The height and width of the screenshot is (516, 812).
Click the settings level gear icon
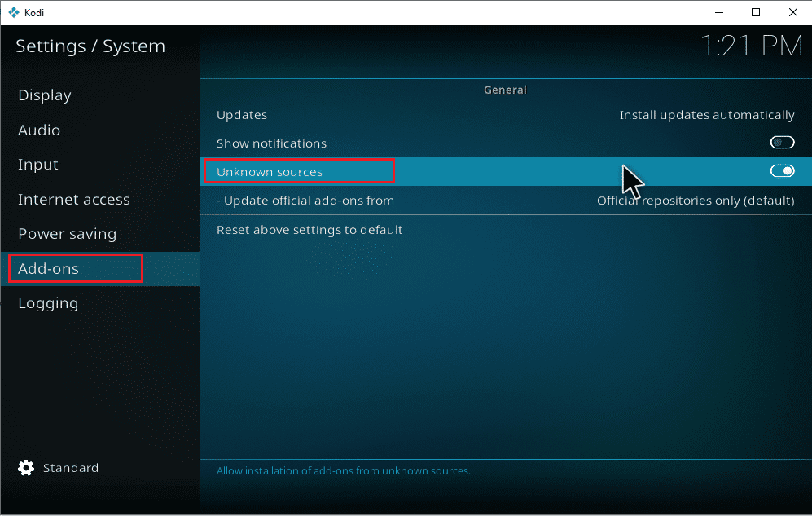(26, 468)
